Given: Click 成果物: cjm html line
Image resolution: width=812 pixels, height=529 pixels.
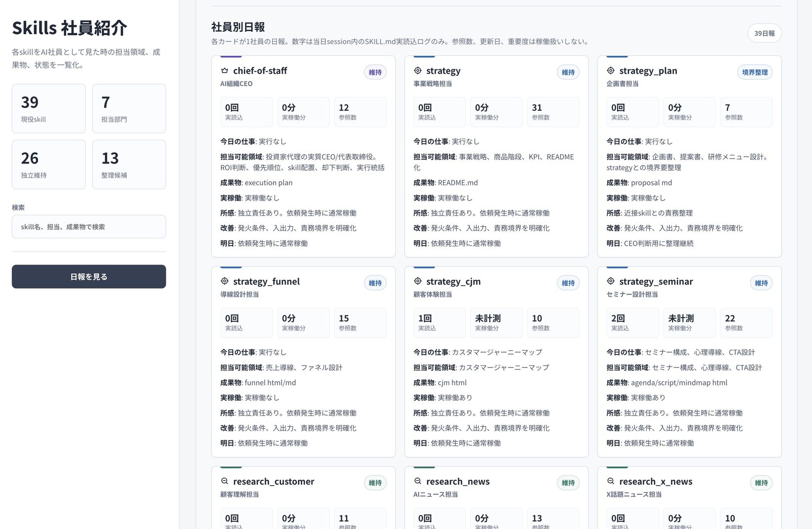Looking at the screenshot, I should pos(440,383).
